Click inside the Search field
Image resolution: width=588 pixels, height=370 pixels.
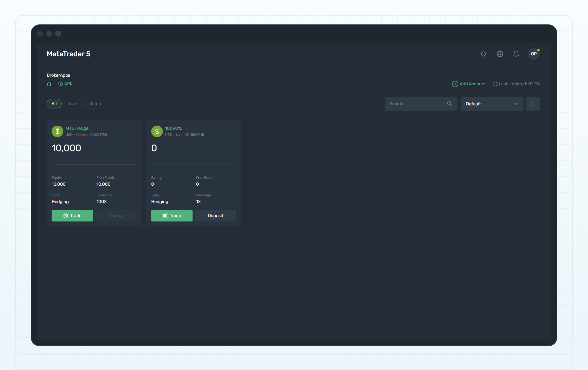(x=413, y=104)
